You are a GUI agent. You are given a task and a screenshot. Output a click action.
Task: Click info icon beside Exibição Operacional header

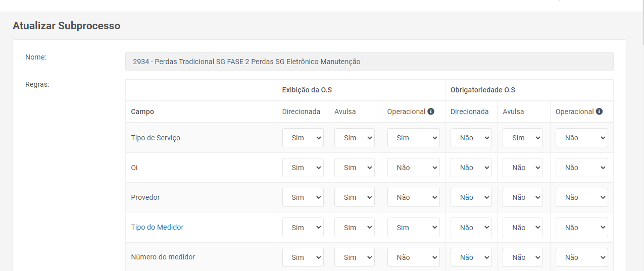coord(431,112)
